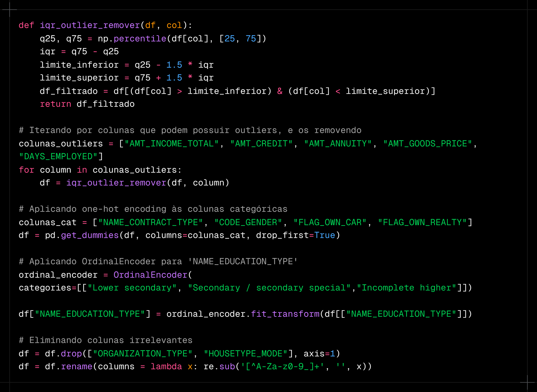This screenshot has height=392, width=537.
Task: Click 'limite_inferior' variable assignment
Action: pos(79,65)
